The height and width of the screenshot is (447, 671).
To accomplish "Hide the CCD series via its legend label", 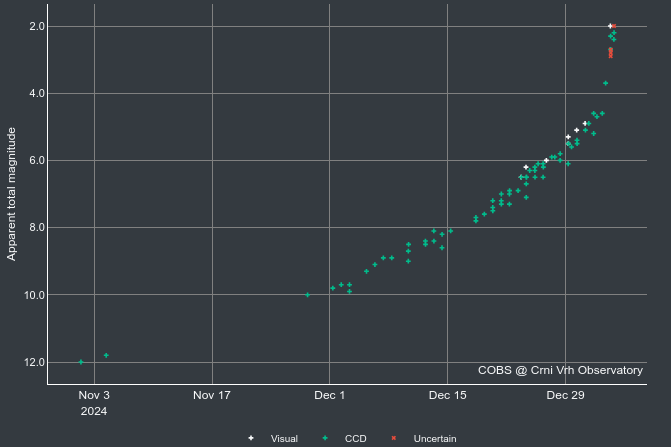I will (355, 439).
